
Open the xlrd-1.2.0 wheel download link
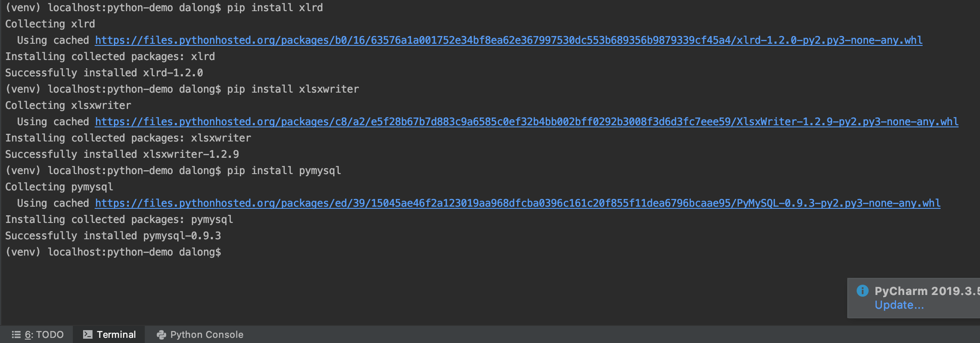coord(508,40)
